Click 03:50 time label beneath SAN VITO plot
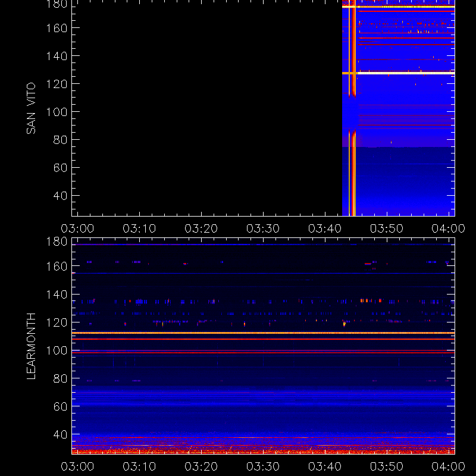This screenshot has width=476, height=476. (x=386, y=228)
